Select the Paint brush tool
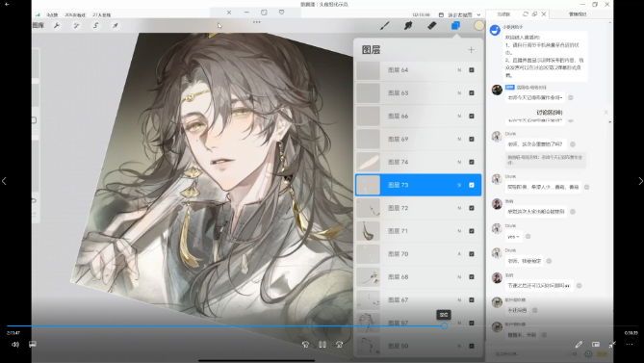This screenshot has height=363, width=644. pyautogui.click(x=385, y=25)
